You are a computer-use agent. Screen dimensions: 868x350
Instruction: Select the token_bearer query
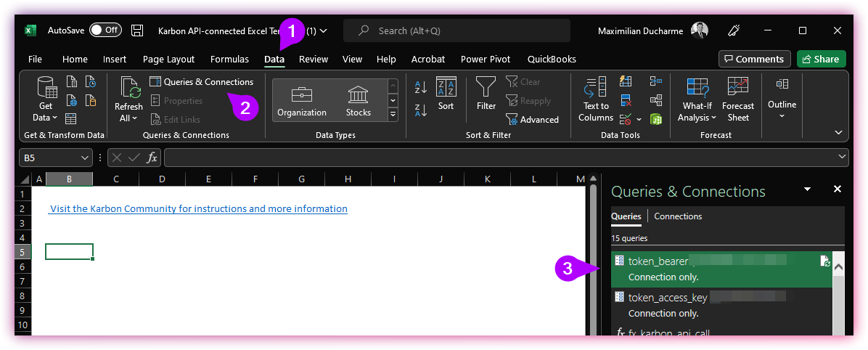click(721, 269)
